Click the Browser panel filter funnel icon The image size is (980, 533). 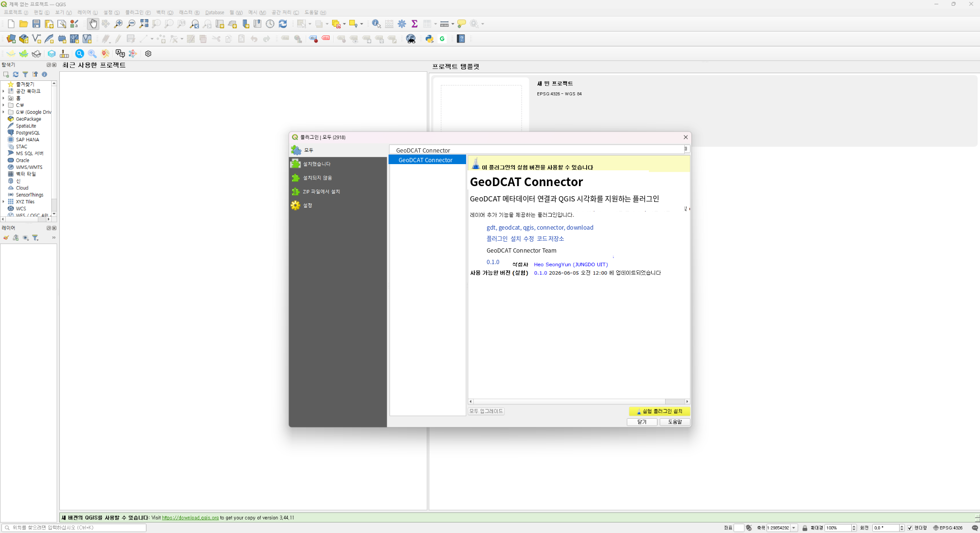(x=25, y=74)
